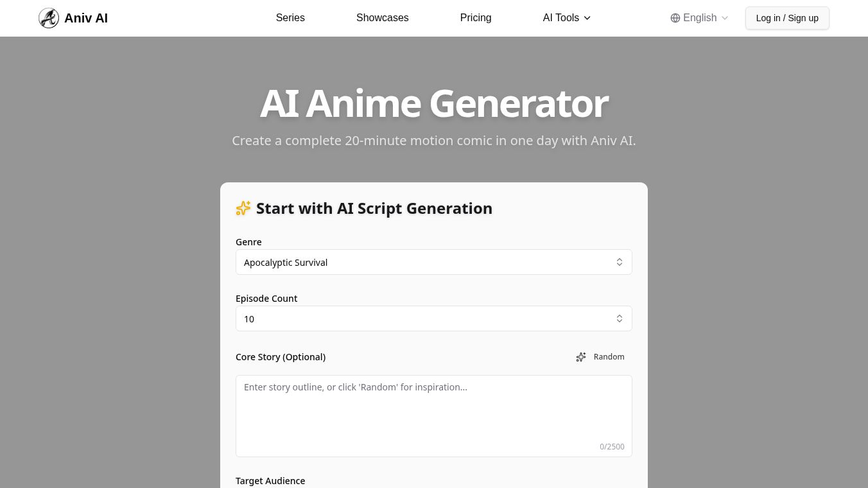This screenshot has width=868, height=488.
Task: Click the sparkle icon before 'Start with AI Script Generation'
Action: (243, 208)
